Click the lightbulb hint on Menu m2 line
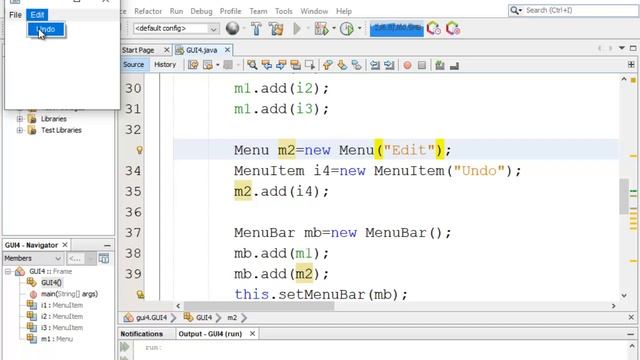Viewport: 640px width, 360px height. click(140, 150)
